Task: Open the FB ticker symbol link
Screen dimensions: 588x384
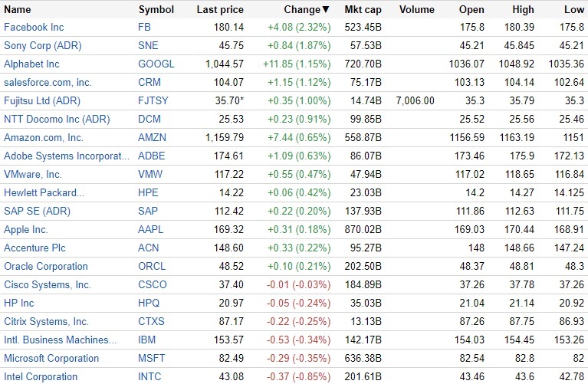Action: [145, 28]
